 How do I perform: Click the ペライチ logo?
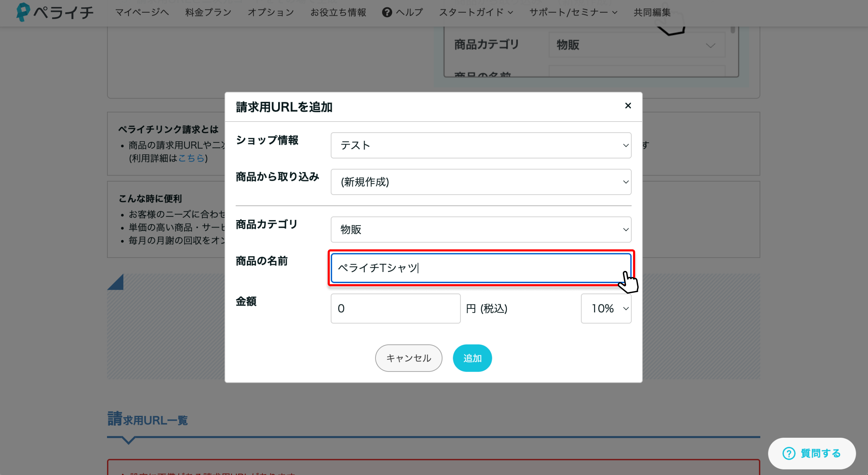pos(55,12)
